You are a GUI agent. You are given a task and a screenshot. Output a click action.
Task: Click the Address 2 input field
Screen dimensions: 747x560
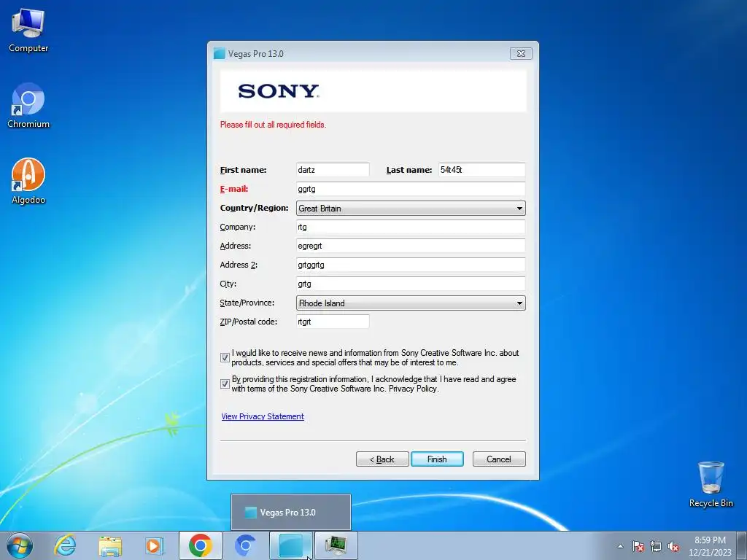(411, 265)
